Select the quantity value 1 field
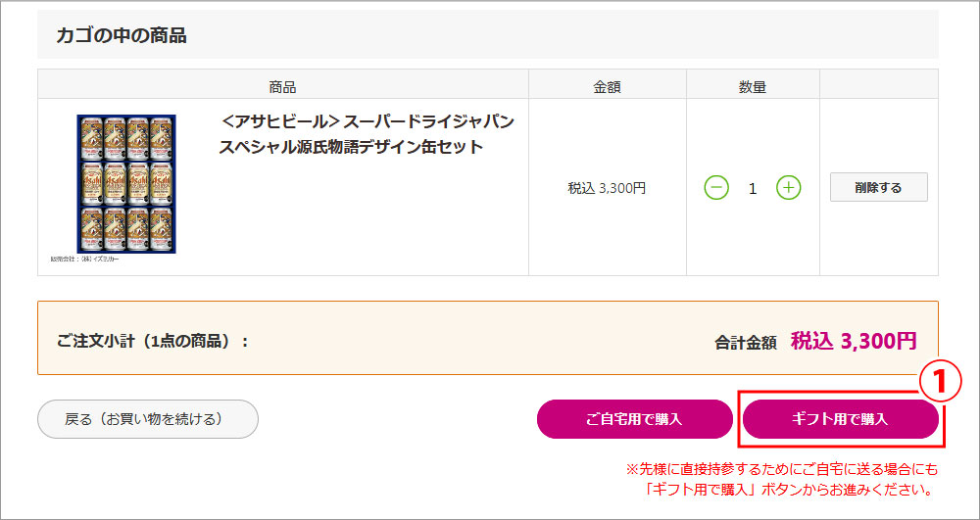The height and width of the screenshot is (520, 980). 753,188
